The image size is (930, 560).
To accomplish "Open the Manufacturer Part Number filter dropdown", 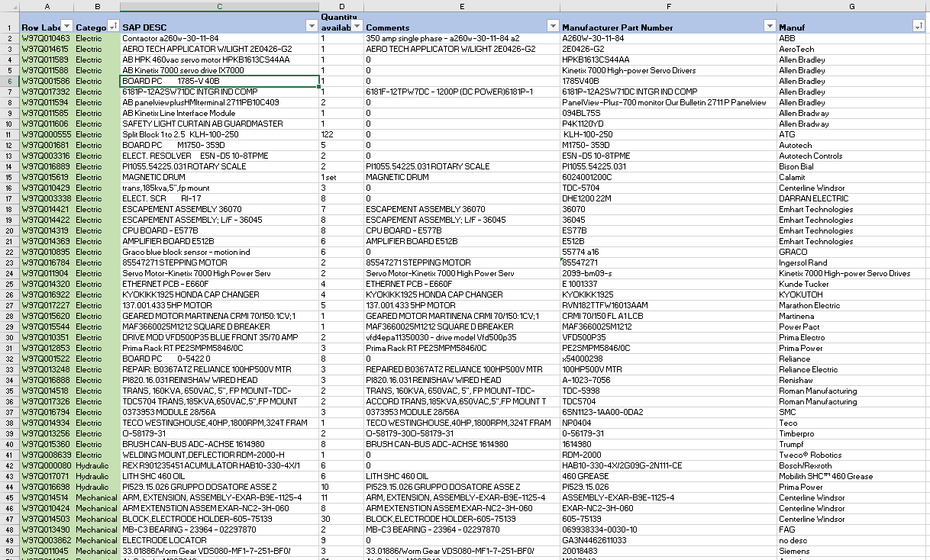I will click(x=770, y=26).
